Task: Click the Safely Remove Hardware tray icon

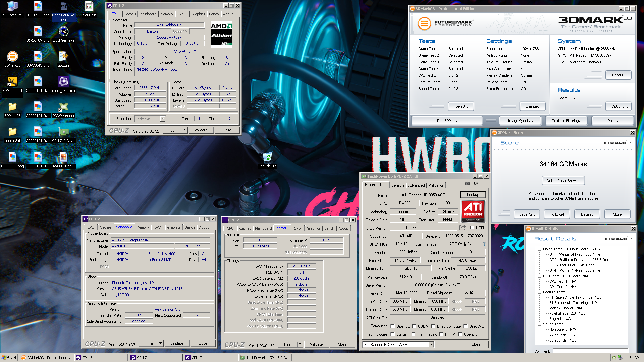Action: (x=620, y=358)
